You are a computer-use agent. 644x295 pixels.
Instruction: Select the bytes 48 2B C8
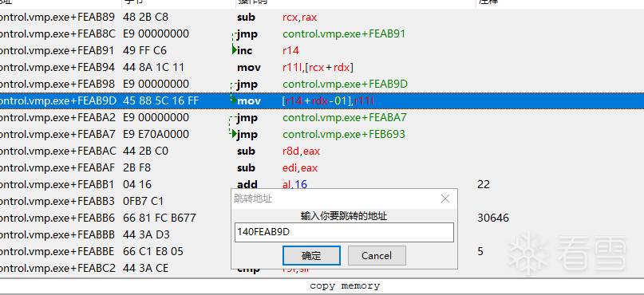click(x=145, y=18)
